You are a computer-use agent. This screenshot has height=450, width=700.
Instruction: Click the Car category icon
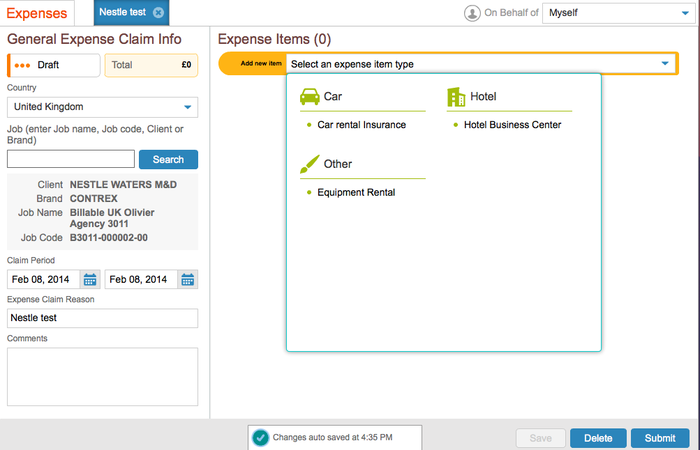point(310,96)
